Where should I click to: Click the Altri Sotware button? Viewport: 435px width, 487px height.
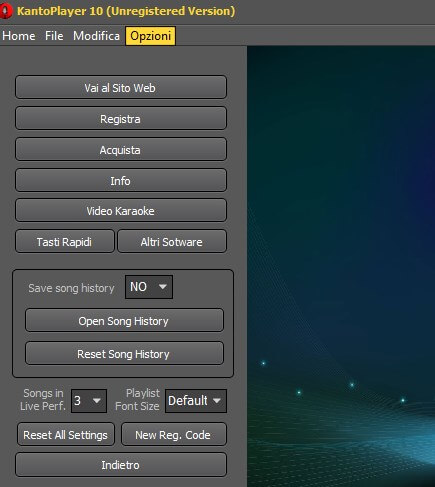(x=172, y=241)
